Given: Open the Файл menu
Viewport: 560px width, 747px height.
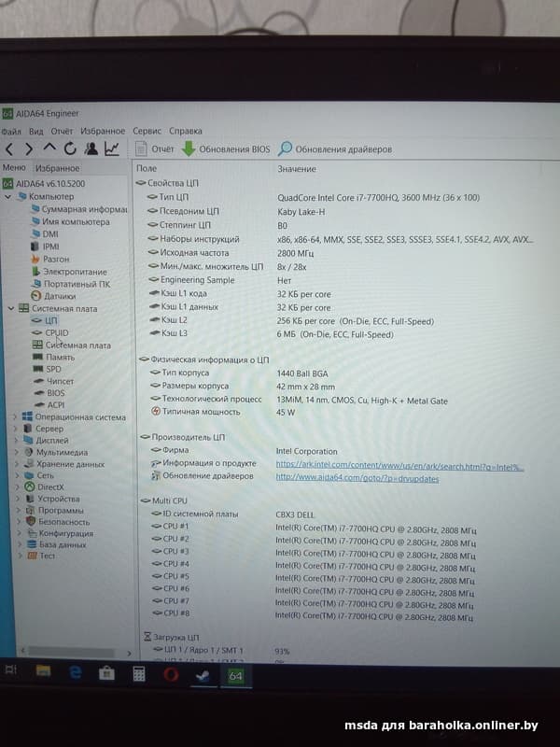Looking at the screenshot, I should pyautogui.click(x=11, y=131).
